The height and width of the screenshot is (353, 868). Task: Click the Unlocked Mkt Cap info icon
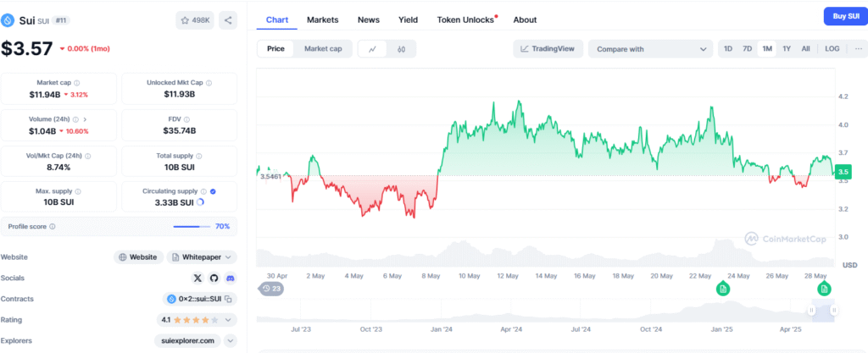209,83
